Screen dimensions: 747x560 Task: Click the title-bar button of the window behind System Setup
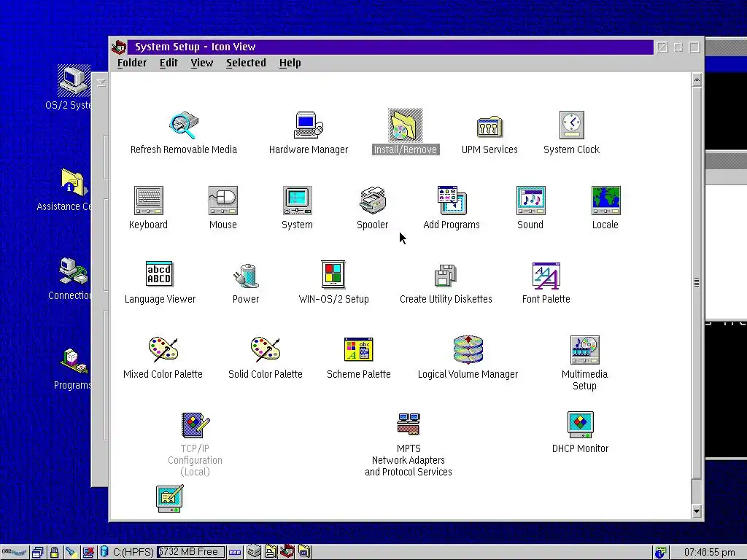click(x=101, y=82)
